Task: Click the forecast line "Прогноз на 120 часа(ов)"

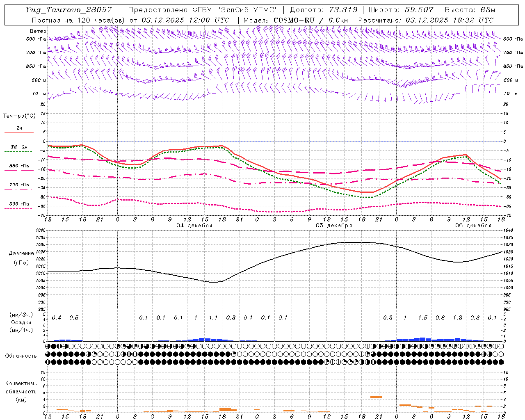Action: (79, 20)
